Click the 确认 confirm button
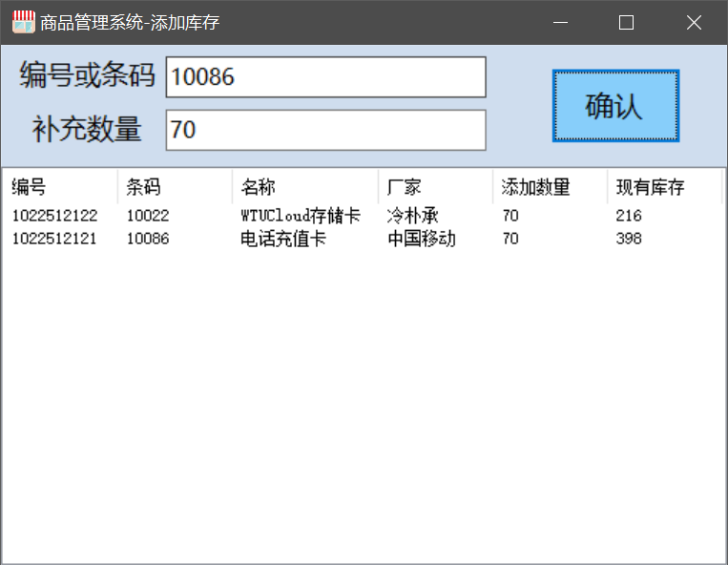This screenshot has height=565, width=728. tap(615, 106)
